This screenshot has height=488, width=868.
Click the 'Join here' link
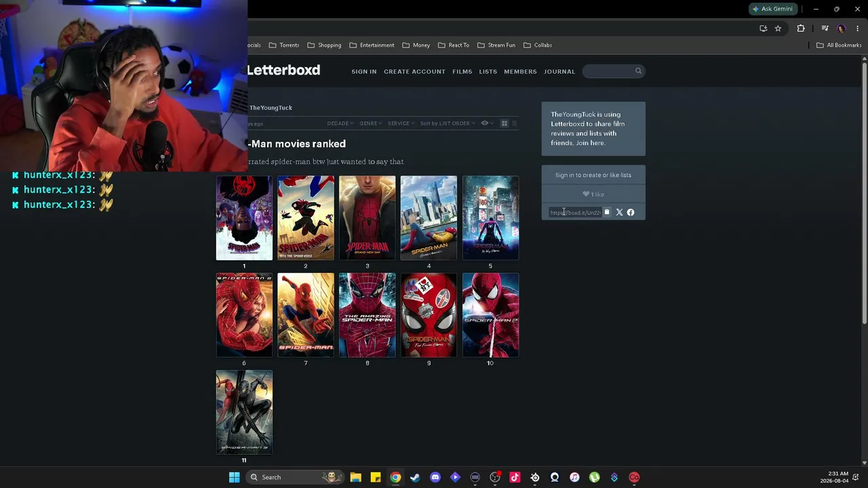click(590, 143)
